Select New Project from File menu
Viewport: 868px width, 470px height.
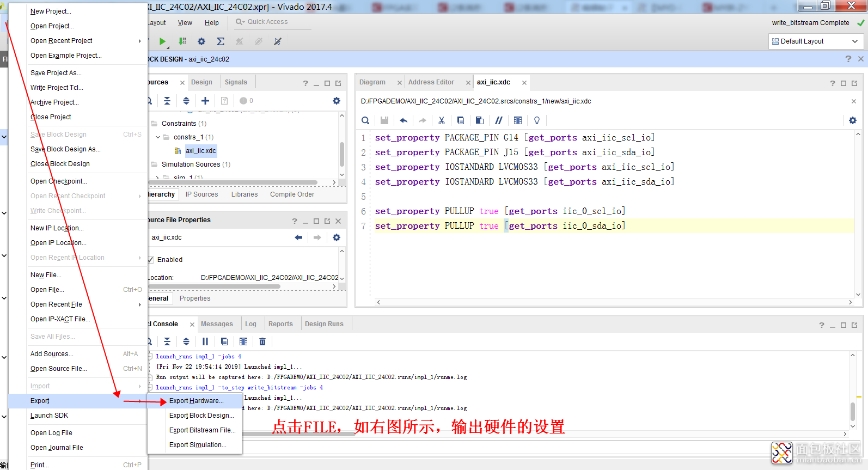click(78, 11)
